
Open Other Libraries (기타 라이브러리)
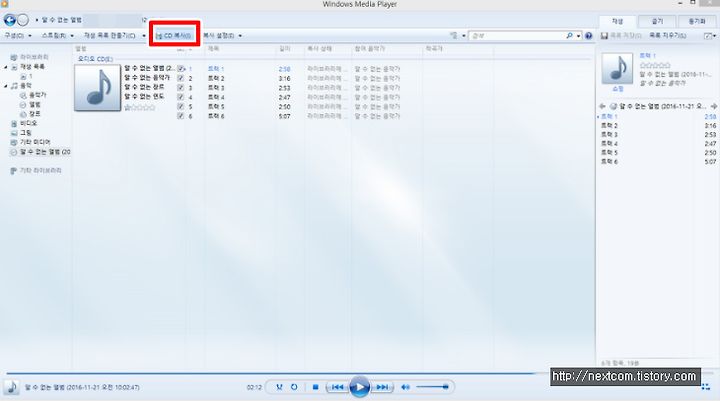click(36, 170)
